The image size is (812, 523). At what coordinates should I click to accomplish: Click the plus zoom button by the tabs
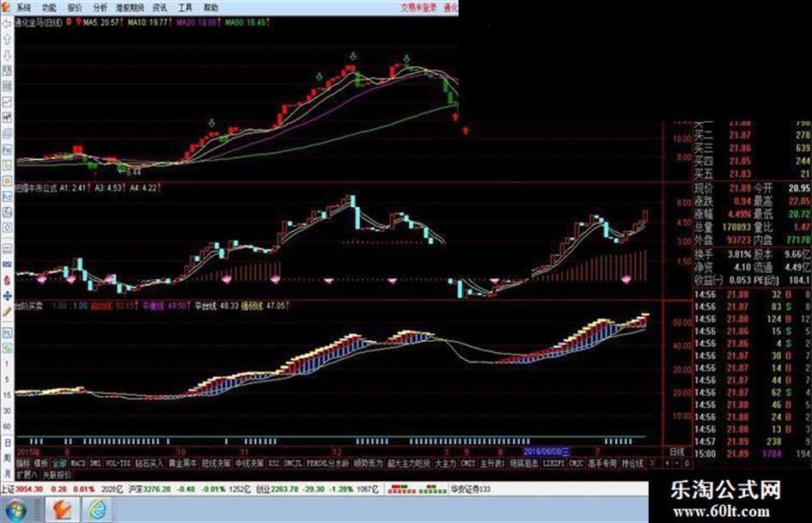click(x=668, y=464)
